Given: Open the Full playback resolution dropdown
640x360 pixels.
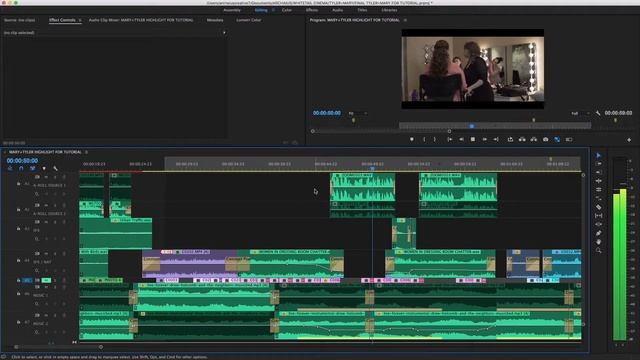Looking at the screenshot, I should (x=580, y=113).
